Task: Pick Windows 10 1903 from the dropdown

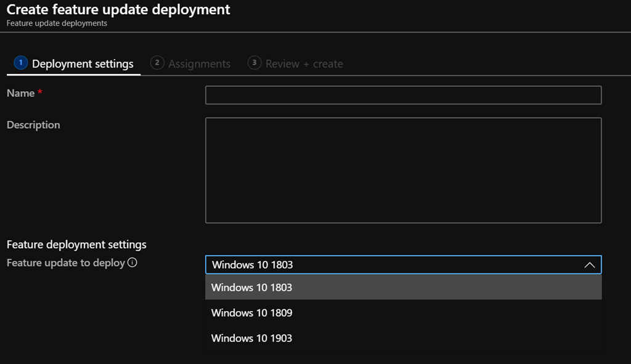Action: tap(252, 338)
